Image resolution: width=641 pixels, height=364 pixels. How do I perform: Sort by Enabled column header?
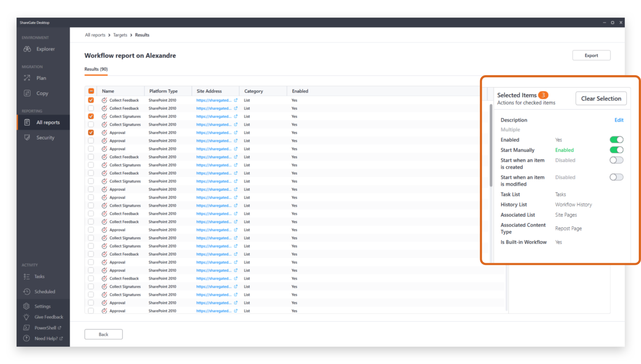click(300, 91)
